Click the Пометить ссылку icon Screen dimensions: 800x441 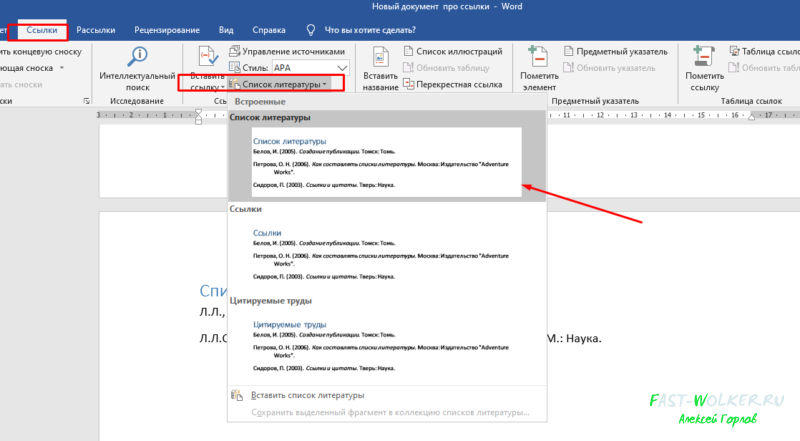coord(704,56)
